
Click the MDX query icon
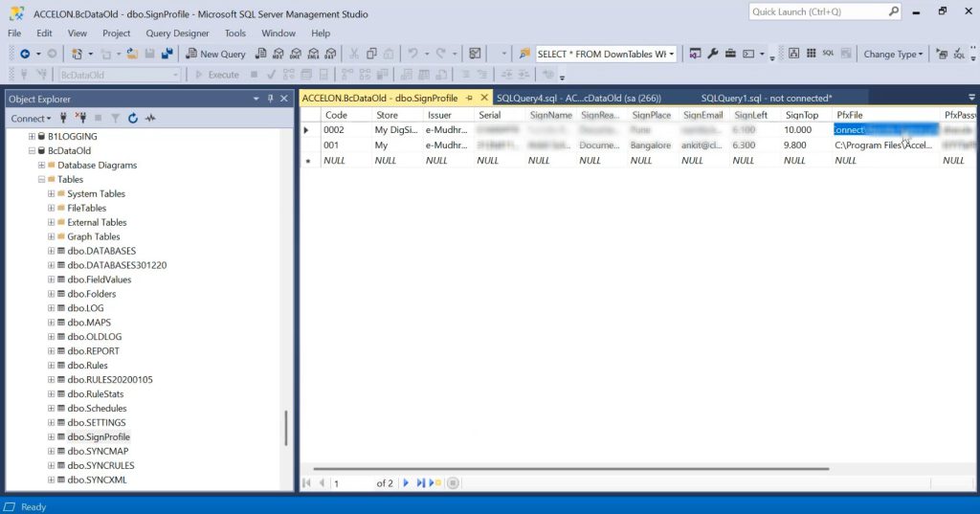278,54
